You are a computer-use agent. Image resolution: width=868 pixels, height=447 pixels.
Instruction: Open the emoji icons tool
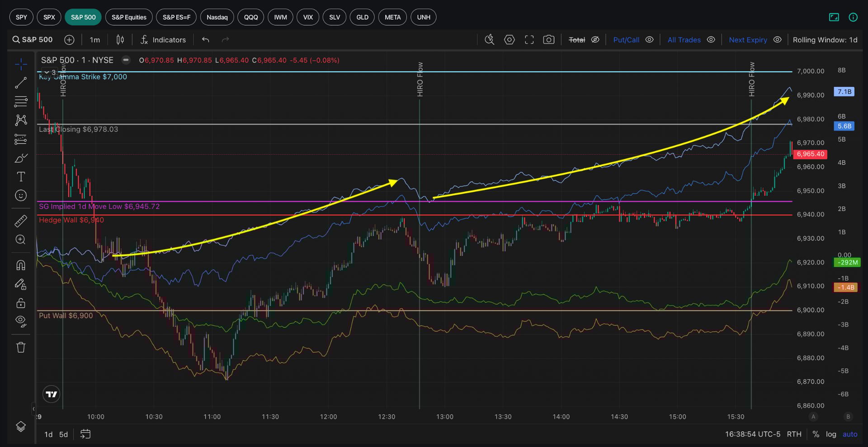coord(21,195)
